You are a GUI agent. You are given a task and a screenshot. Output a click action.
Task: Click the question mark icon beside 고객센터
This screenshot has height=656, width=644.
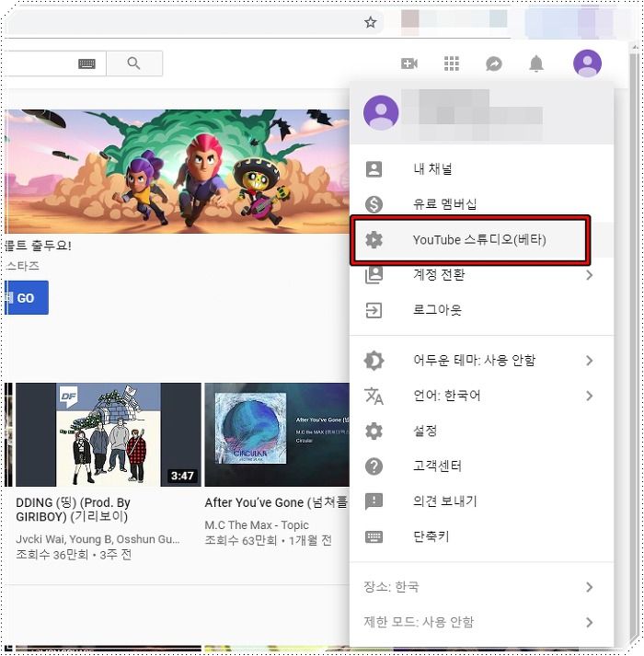[x=374, y=466]
